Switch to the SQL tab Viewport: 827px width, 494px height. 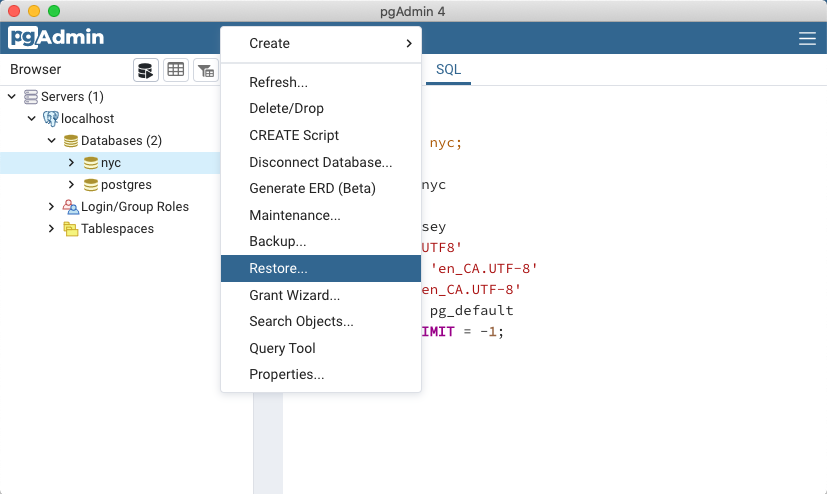click(x=449, y=70)
